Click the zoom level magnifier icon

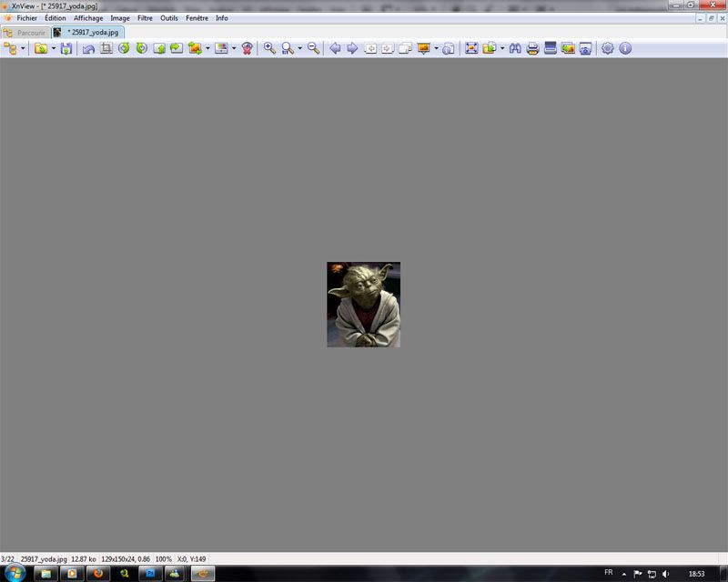288,48
